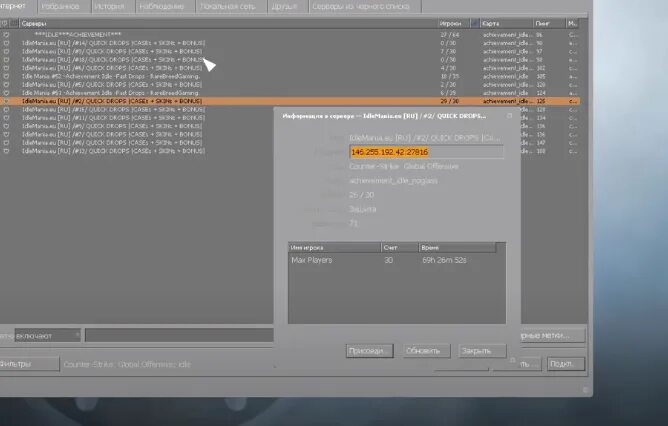Click the 10 / 35 players value
668x426 pixels.
[x=449, y=76]
